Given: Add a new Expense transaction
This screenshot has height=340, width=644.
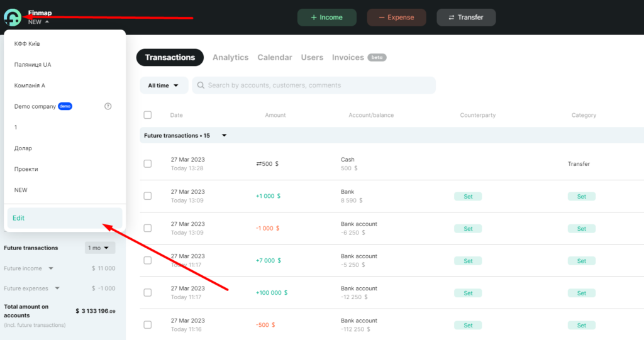Looking at the screenshot, I should click(x=396, y=17).
